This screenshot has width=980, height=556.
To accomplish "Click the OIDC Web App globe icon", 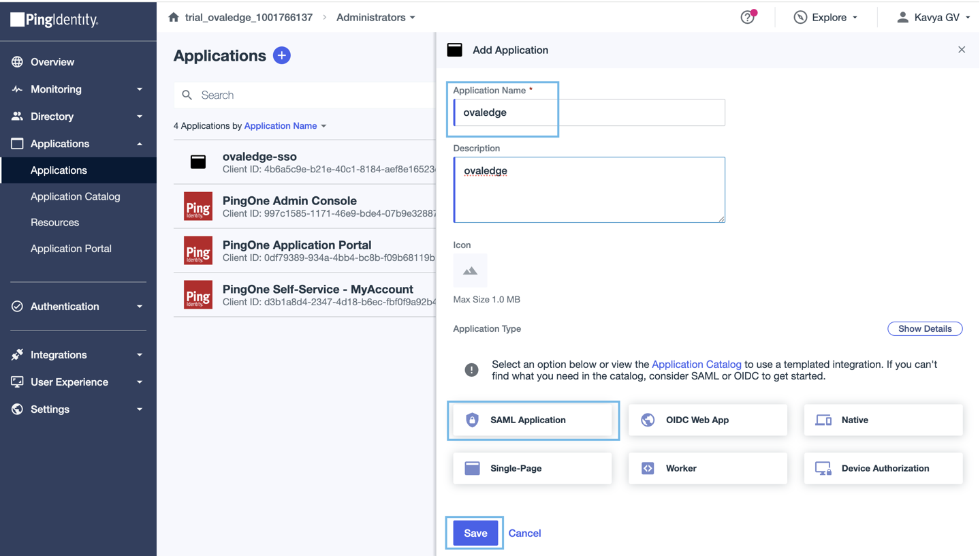I will tap(648, 420).
